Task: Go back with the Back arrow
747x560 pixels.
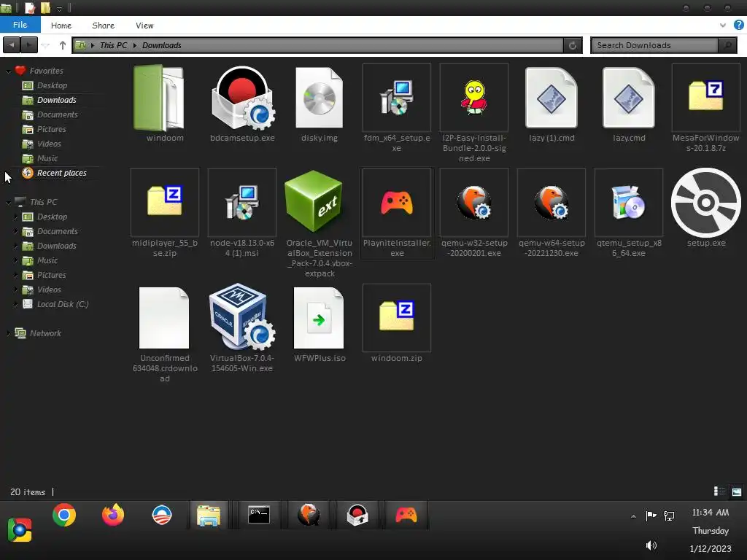Action: pos(12,45)
